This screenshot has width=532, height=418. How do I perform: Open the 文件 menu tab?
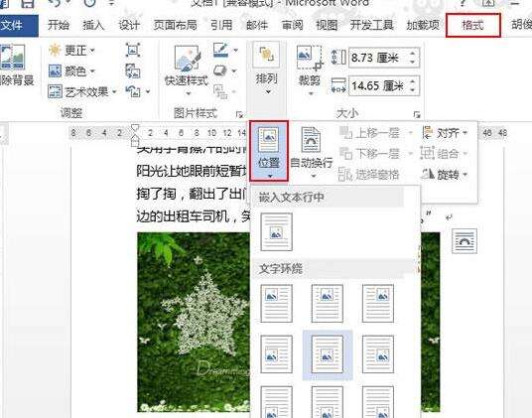tap(19, 25)
